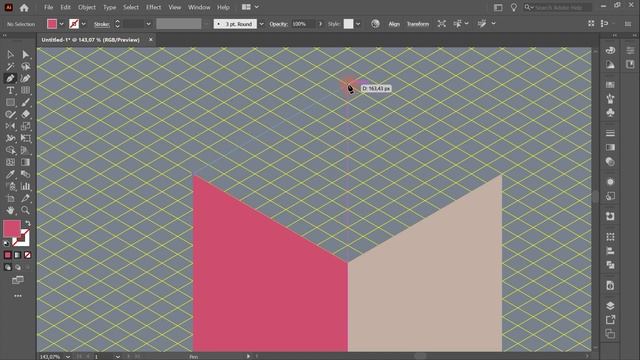The image size is (640, 360).
Task: Select the Paintbrush tool
Action: coord(25,102)
